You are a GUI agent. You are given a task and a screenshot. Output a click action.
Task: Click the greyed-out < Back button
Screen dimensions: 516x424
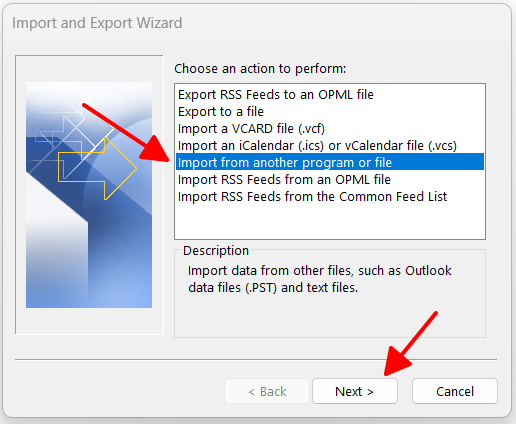tap(267, 391)
